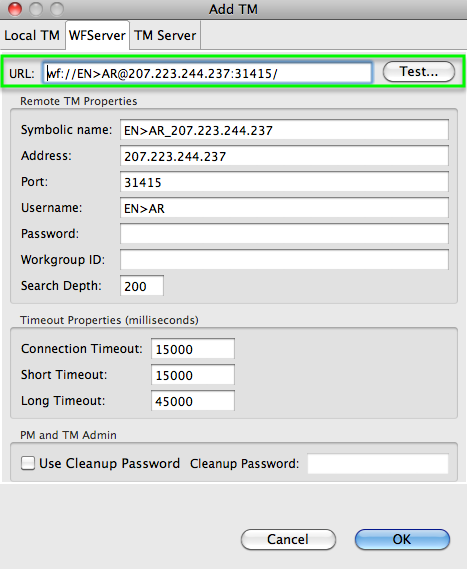
Task: Open the TM Server tab
Action: click(x=165, y=36)
